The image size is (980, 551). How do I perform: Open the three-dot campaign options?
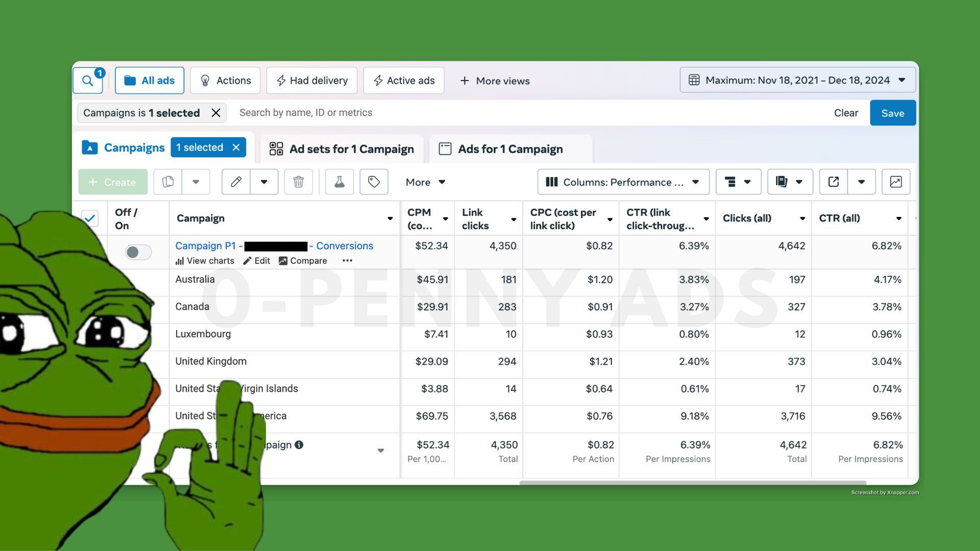(x=348, y=261)
